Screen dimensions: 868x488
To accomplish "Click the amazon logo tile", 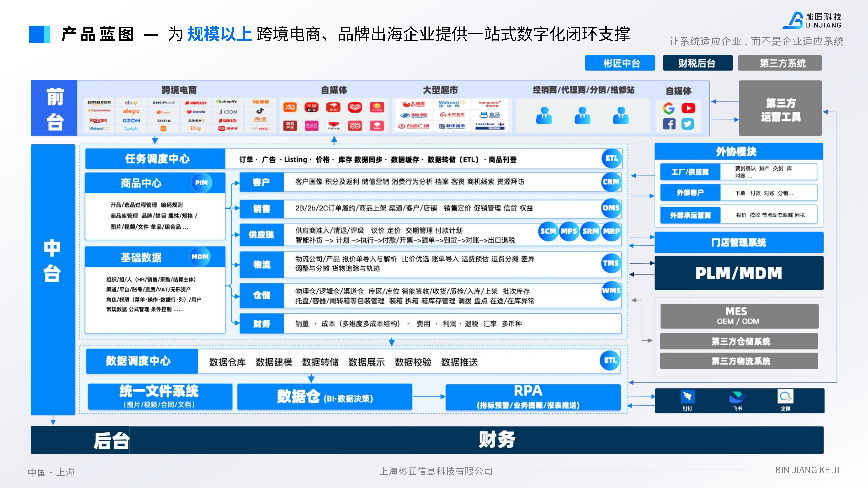I will 99,102.
